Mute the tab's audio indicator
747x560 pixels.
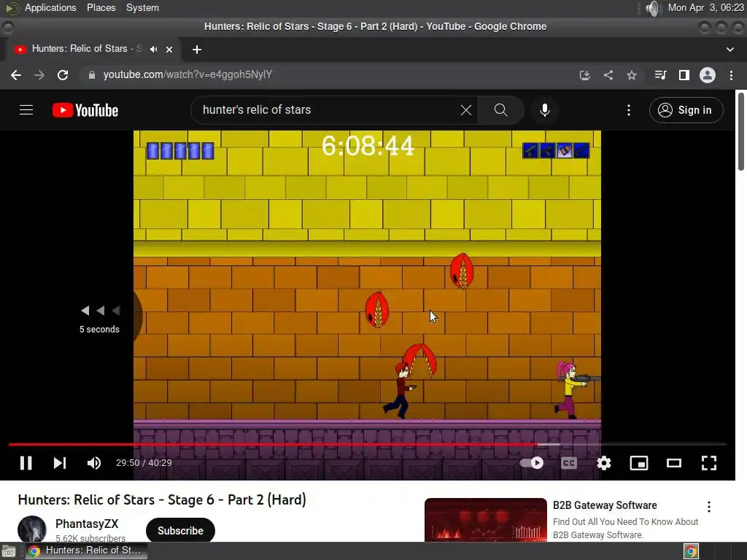pos(153,49)
